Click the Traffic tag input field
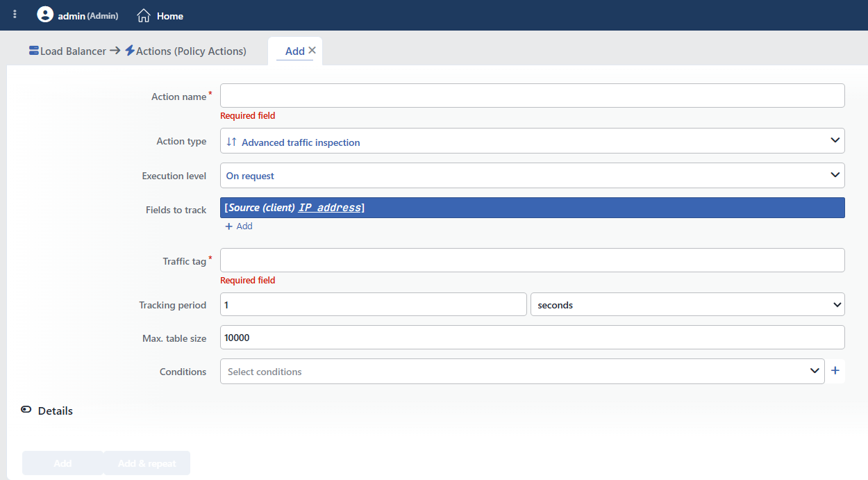868x480 pixels. point(533,260)
